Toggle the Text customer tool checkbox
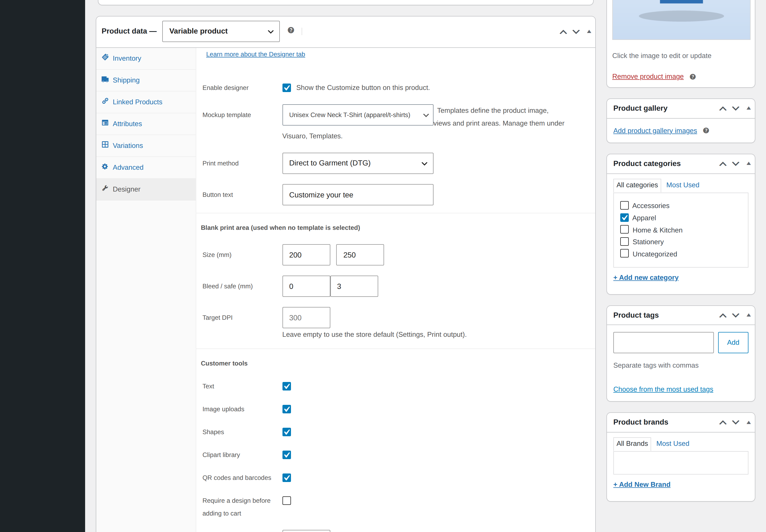Image resolution: width=766 pixels, height=532 pixels. 287,386
